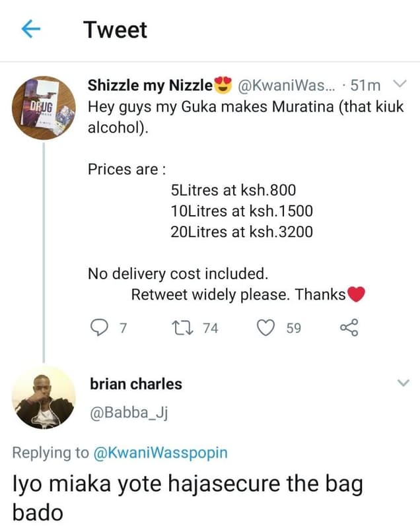Tap the Tweet header title
Image resolution: width=420 pixels, height=528 pixels.
(x=116, y=30)
